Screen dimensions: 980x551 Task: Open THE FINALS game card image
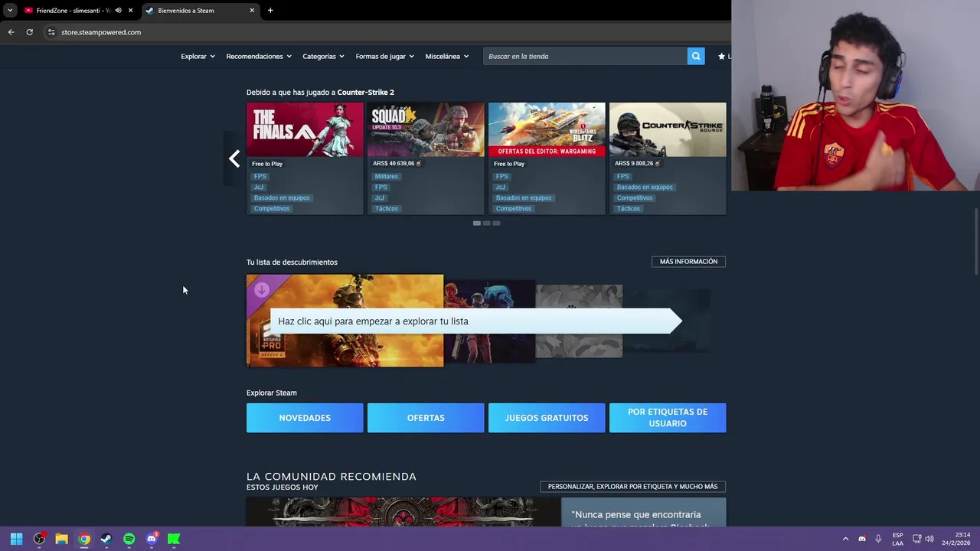tap(305, 129)
